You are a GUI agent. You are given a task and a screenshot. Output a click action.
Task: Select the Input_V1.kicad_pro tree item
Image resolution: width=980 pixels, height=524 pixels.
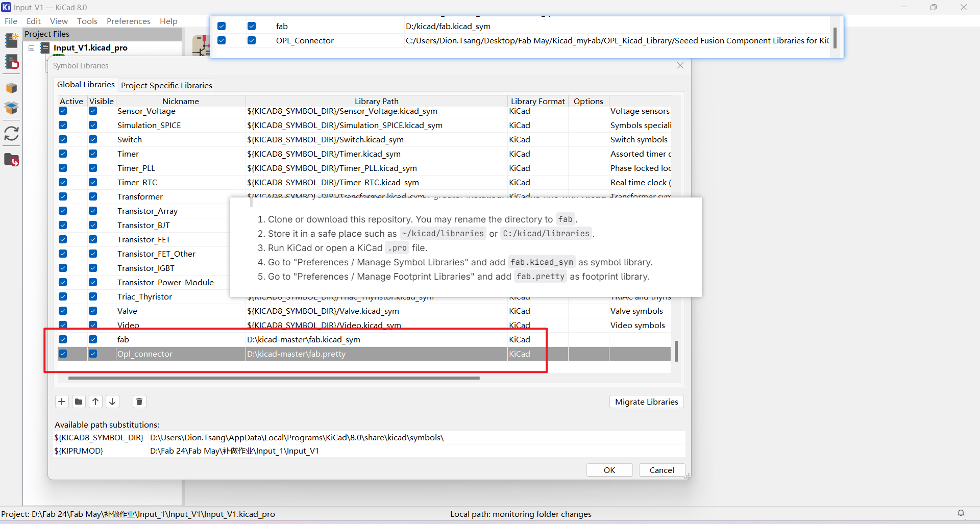pyautogui.click(x=90, y=48)
